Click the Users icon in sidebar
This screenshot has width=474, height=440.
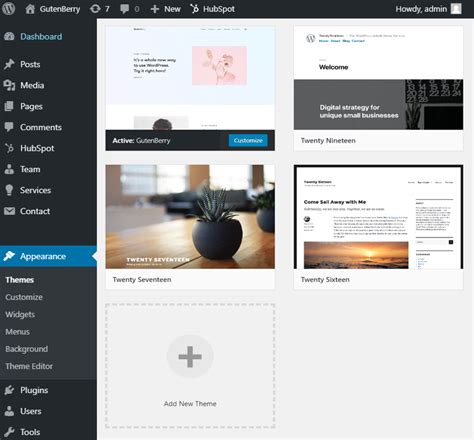tap(9, 411)
